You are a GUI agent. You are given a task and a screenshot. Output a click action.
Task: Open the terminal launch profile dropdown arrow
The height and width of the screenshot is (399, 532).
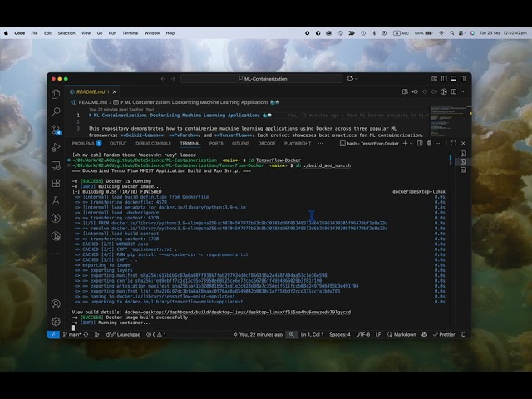pos(411,144)
